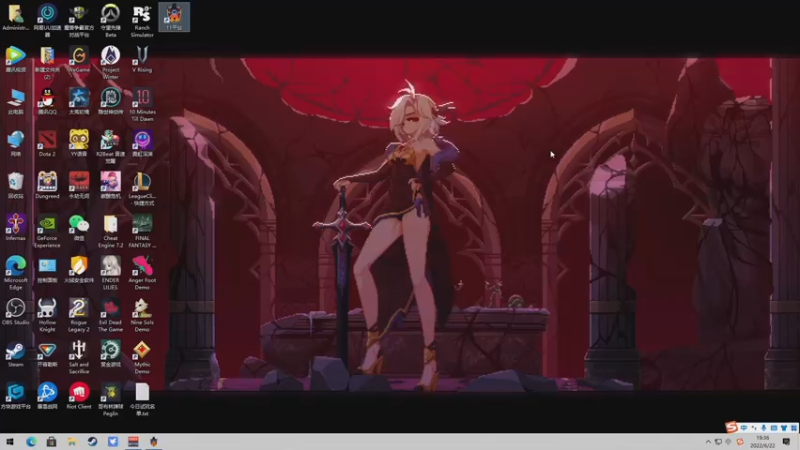Launch 10 Minutes Till Dawn

(x=142, y=104)
